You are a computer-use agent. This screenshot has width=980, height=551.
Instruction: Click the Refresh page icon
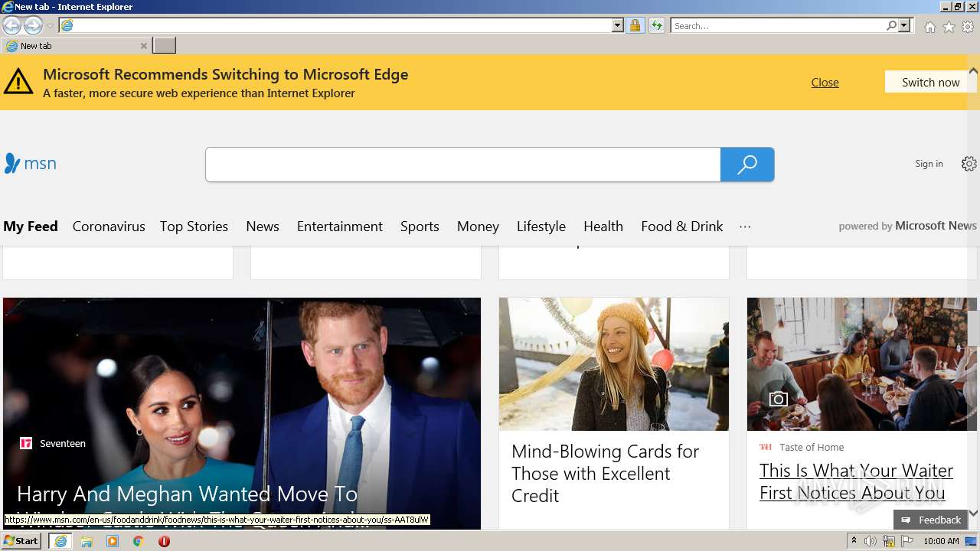[656, 25]
